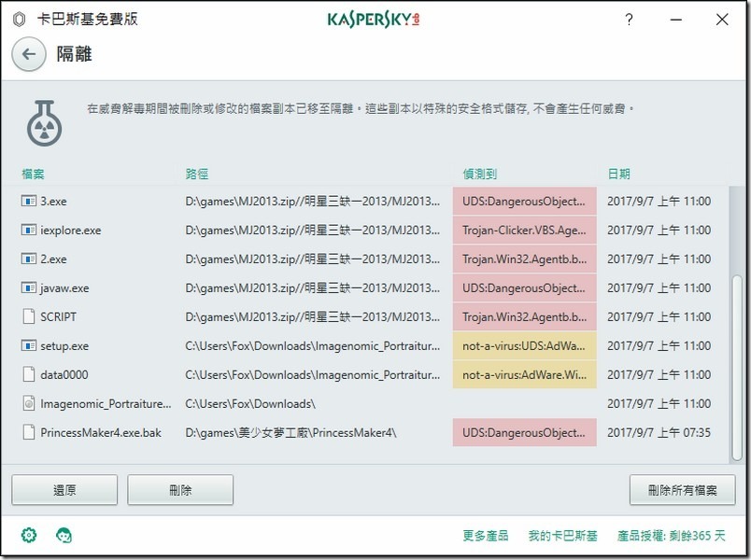751x560 pixels.
Task: Click the quarantine list vertical scrollbar
Action: pos(737,368)
